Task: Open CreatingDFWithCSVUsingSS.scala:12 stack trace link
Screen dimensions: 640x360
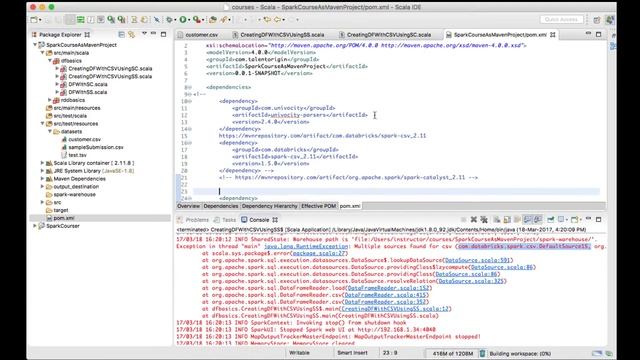Action: [x=395, y=309]
